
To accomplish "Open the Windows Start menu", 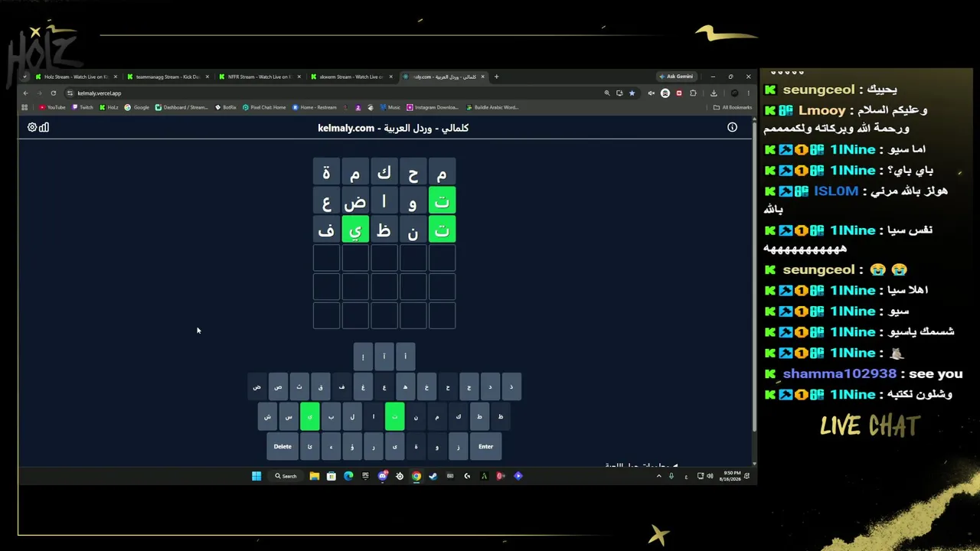I will [x=256, y=476].
